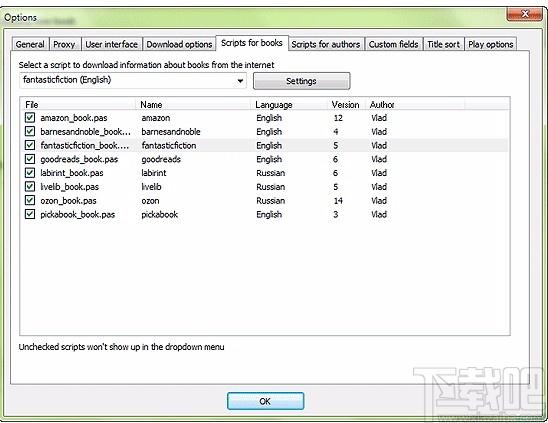This screenshot has height=423, width=548.
Task: Open the Proxy tab
Action: (x=65, y=44)
